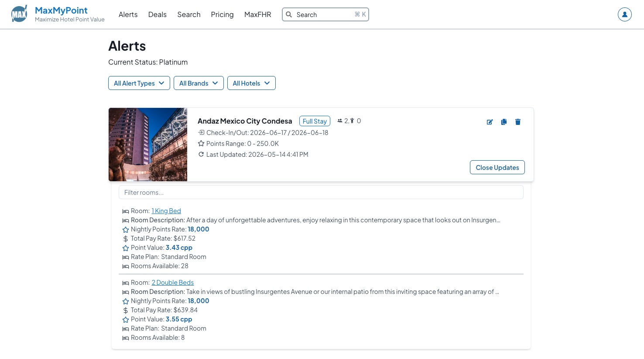This screenshot has height=359, width=644.
Task: Open the 1 King Bed room link
Action: 166,211
